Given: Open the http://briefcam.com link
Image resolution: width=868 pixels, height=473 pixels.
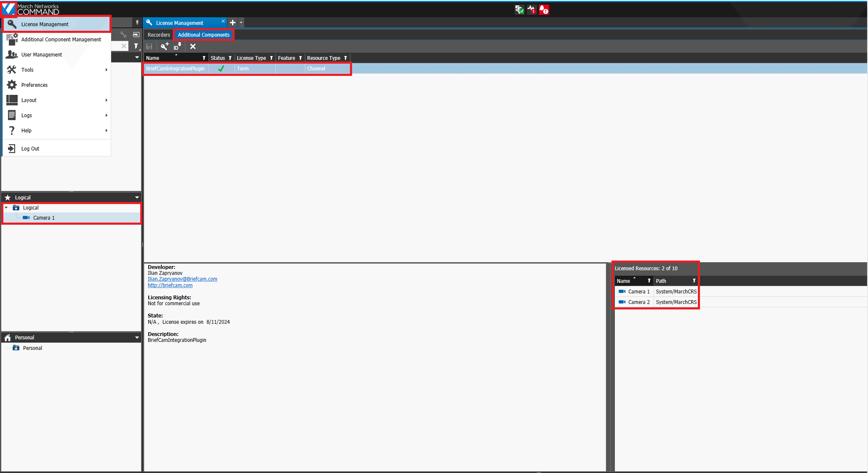Looking at the screenshot, I should 170,285.
